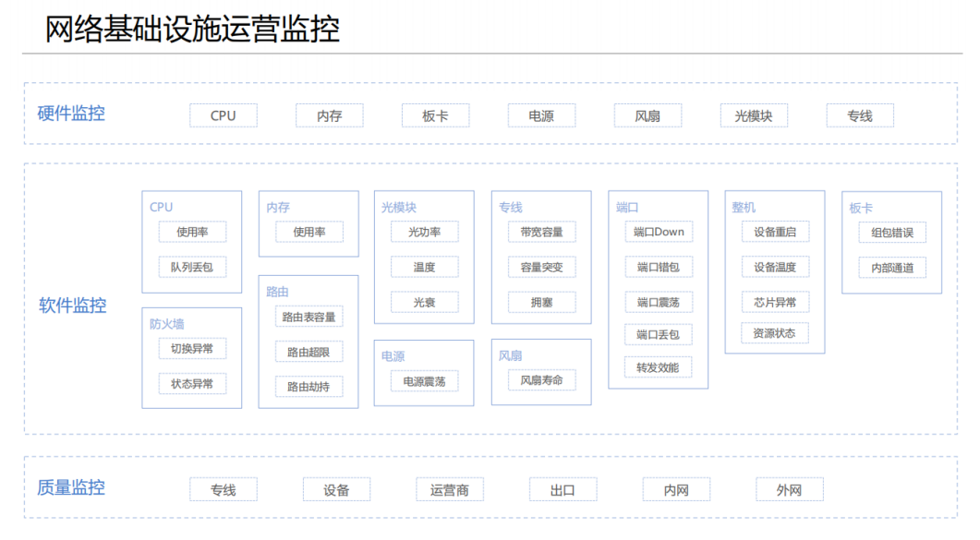This screenshot has width=980, height=540.
Task: Select the 端口 group heading
Action: tap(627, 208)
